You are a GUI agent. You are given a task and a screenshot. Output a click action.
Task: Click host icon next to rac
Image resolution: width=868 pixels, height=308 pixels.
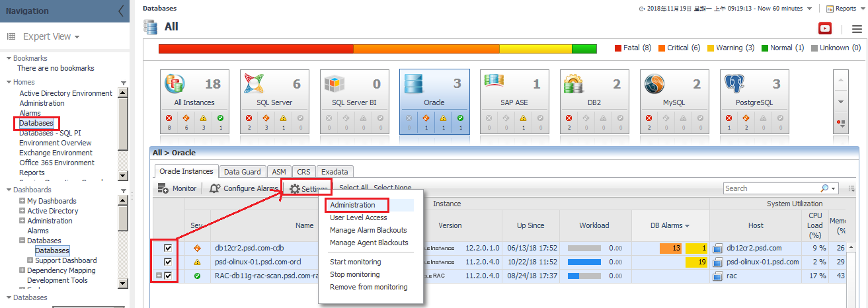point(719,276)
